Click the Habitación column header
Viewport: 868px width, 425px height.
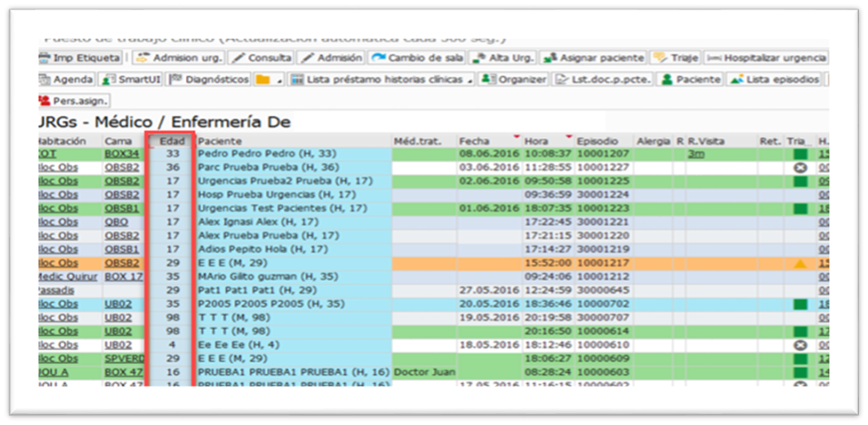point(69,142)
